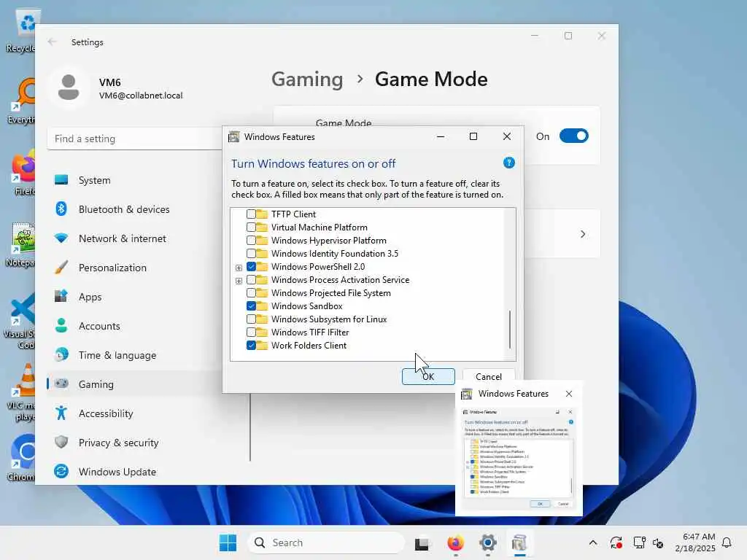
Task: Click the Accessibility figure icon
Action: point(61,413)
